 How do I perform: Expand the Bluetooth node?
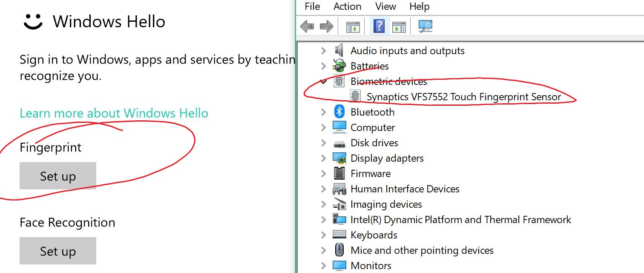pos(323,112)
